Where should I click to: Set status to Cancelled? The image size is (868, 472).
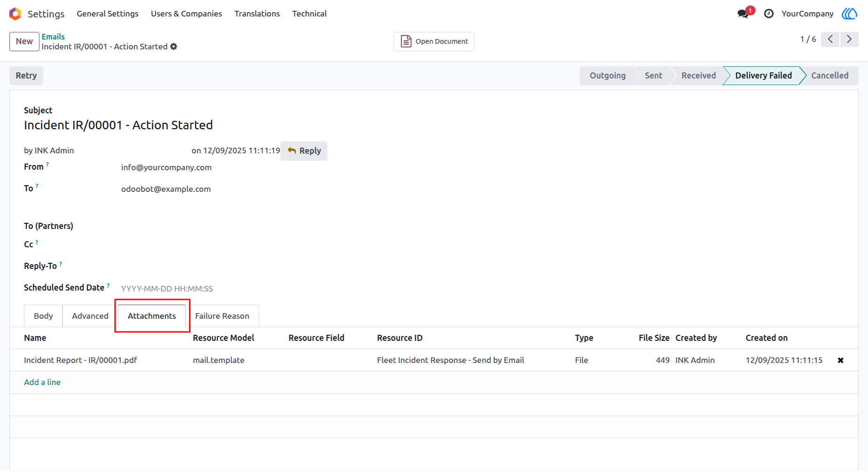(829, 76)
